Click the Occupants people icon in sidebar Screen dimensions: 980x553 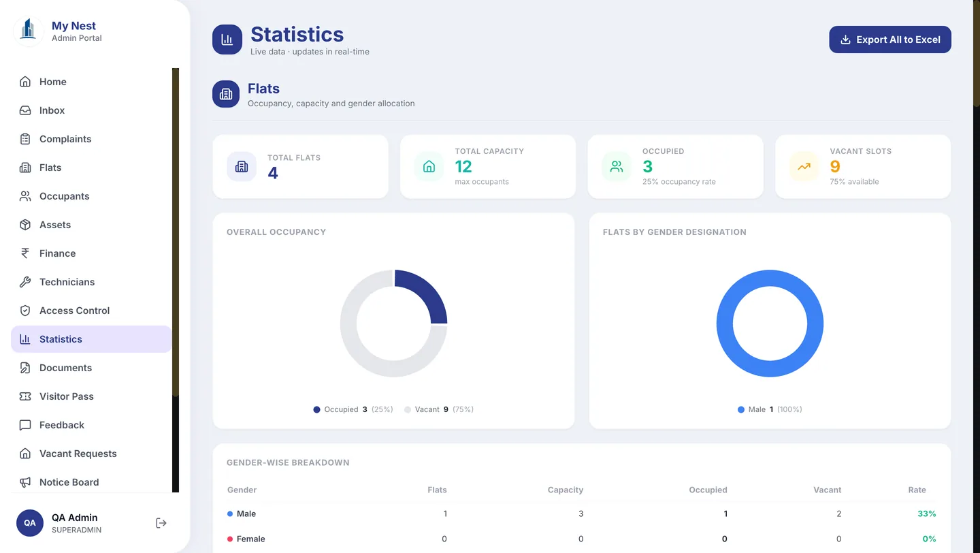click(25, 196)
